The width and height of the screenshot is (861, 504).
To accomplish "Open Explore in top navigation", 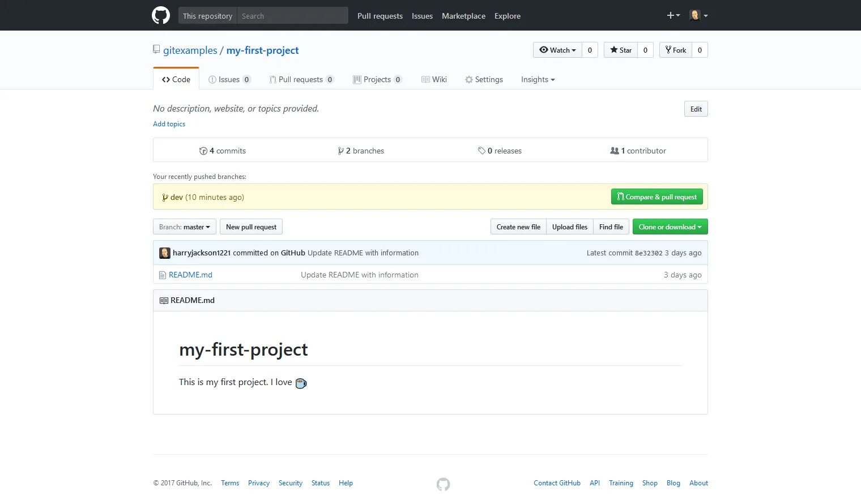I will coord(508,16).
